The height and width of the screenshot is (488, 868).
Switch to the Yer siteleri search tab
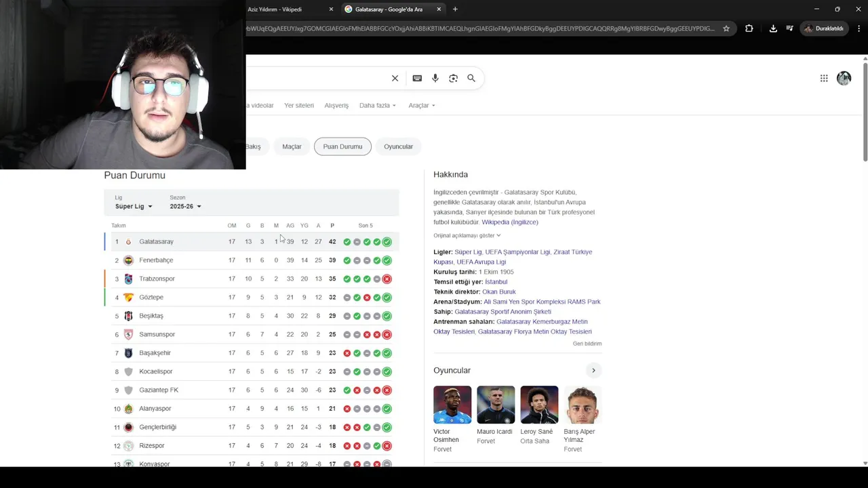(299, 105)
